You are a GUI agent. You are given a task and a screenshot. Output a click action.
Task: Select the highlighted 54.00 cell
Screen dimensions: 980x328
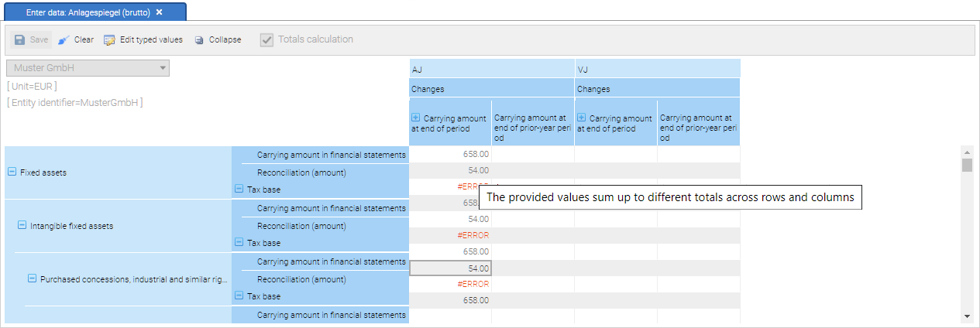click(x=450, y=268)
